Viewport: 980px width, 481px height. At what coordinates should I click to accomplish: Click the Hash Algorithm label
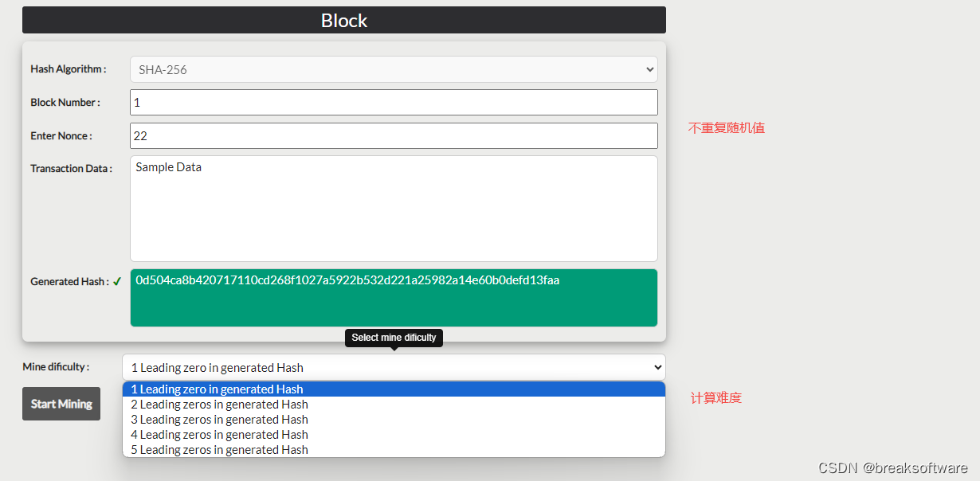[69, 69]
